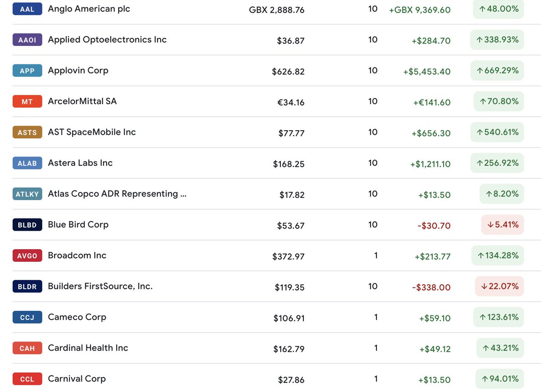Open Anglo American plc stock
The width and height of the screenshot is (541, 392).
(89, 9)
